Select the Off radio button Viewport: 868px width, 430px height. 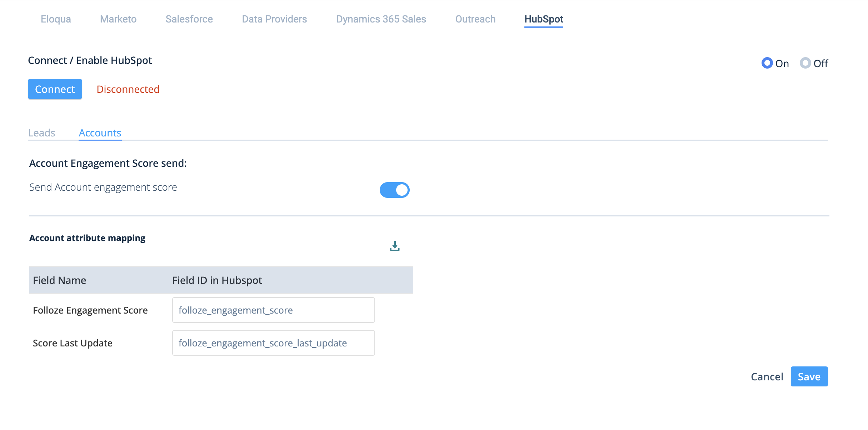click(805, 63)
